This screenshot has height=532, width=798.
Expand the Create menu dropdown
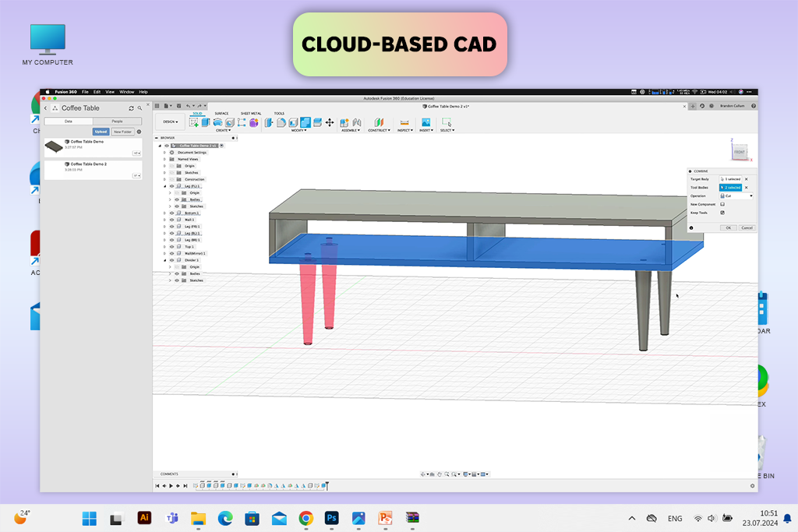click(223, 130)
